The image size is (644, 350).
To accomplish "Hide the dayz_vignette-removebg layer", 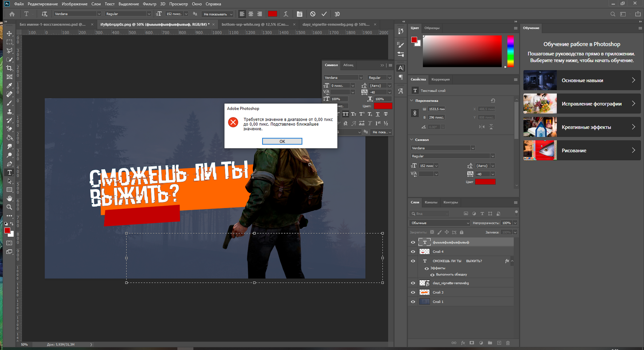I will point(413,283).
